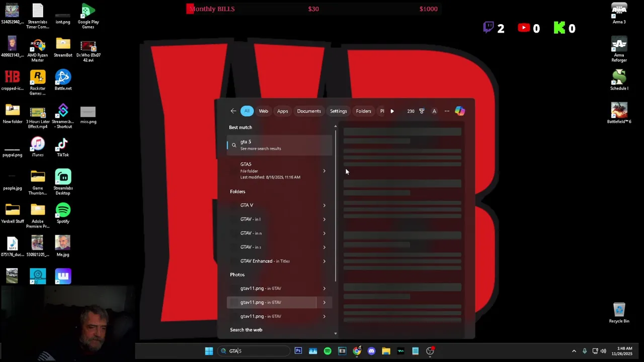Viewport: 644px width, 362px height.
Task: Click the taskbar search box with GTA 5
Action: (255, 351)
